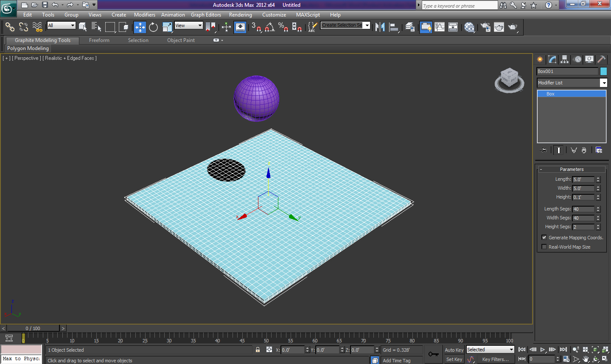Image resolution: width=611 pixels, height=364 pixels.
Task: Switch to the Freeform tab
Action: point(99,40)
